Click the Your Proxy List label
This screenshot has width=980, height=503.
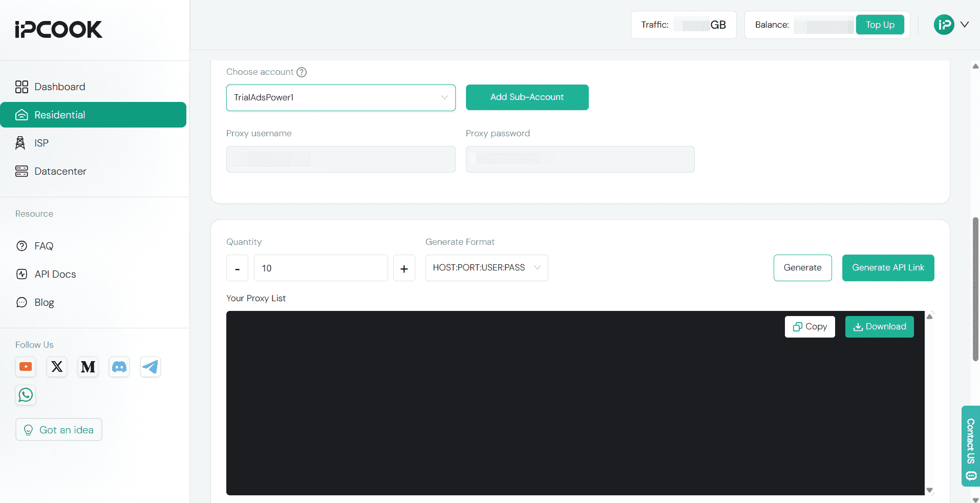pos(256,298)
